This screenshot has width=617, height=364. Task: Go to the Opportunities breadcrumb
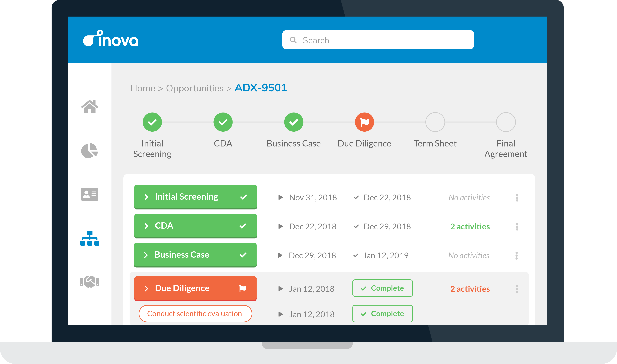click(195, 88)
